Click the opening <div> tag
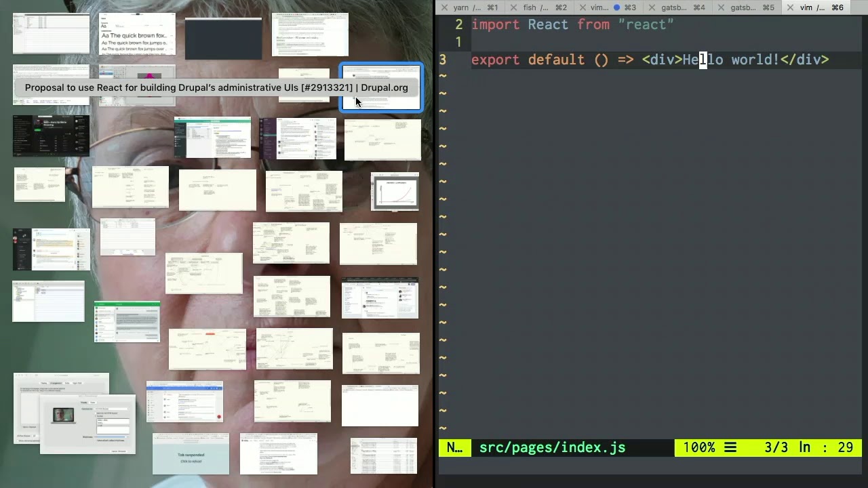868x488 pixels. (x=663, y=60)
